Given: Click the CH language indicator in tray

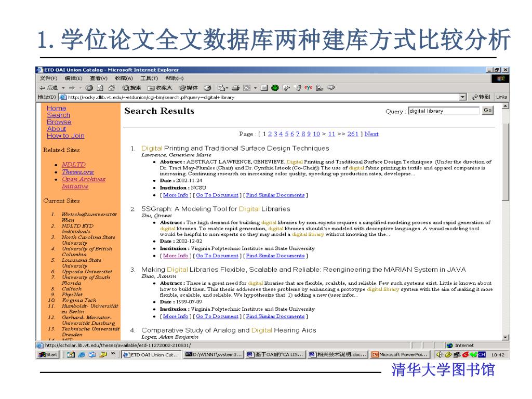Looking at the screenshot, I should pyautogui.click(x=482, y=354).
